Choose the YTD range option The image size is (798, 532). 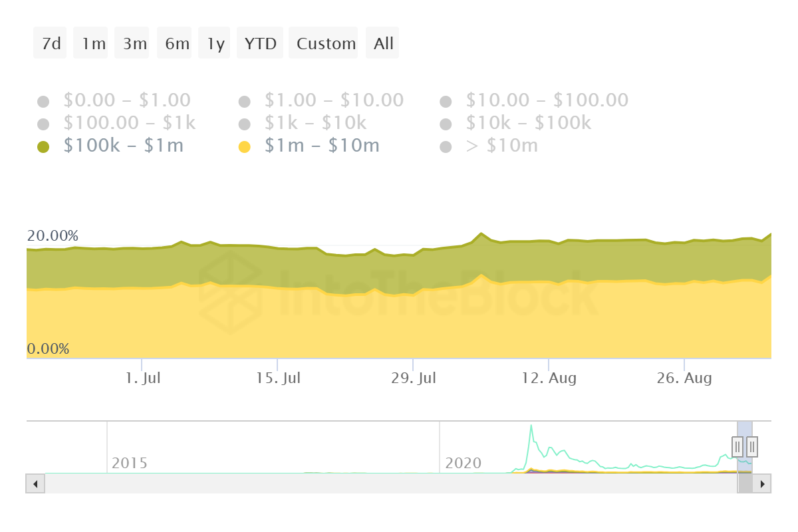pyautogui.click(x=261, y=43)
